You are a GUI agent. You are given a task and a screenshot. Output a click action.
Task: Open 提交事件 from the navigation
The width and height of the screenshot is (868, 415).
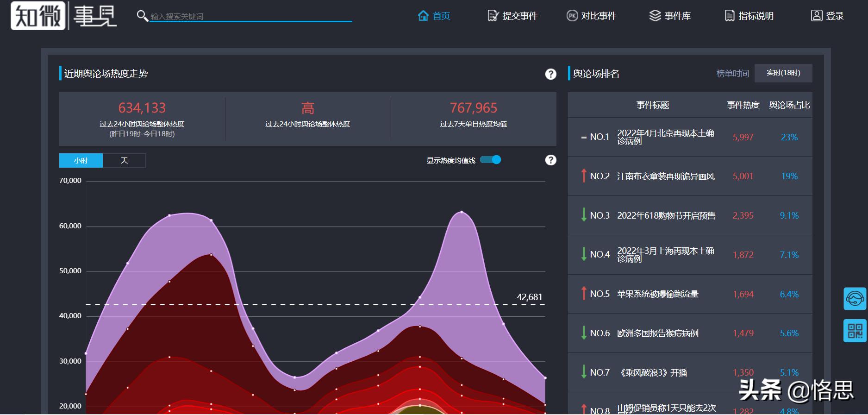pos(512,16)
